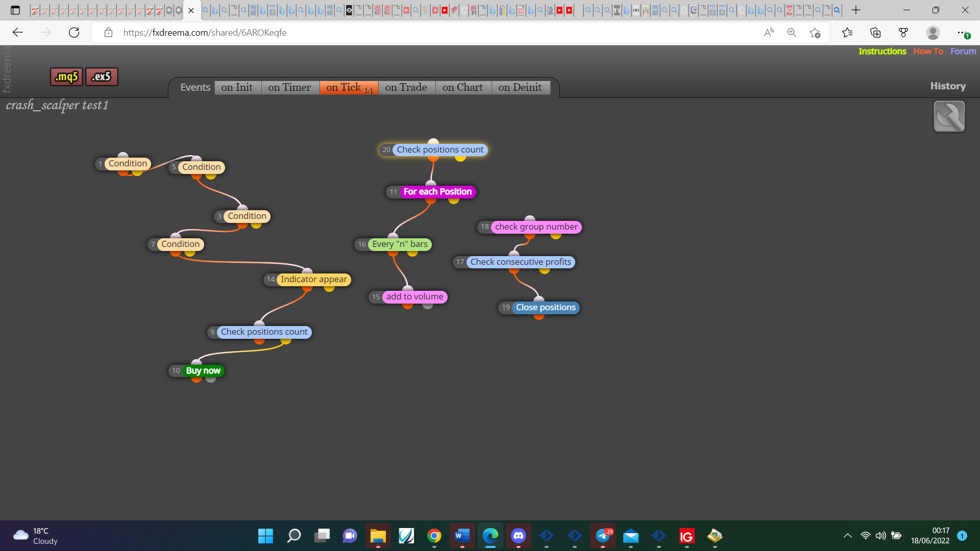The height and width of the screenshot is (551, 980).
Task: Select the For each Position block
Action: pyautogui.click(x=437, y=192)
